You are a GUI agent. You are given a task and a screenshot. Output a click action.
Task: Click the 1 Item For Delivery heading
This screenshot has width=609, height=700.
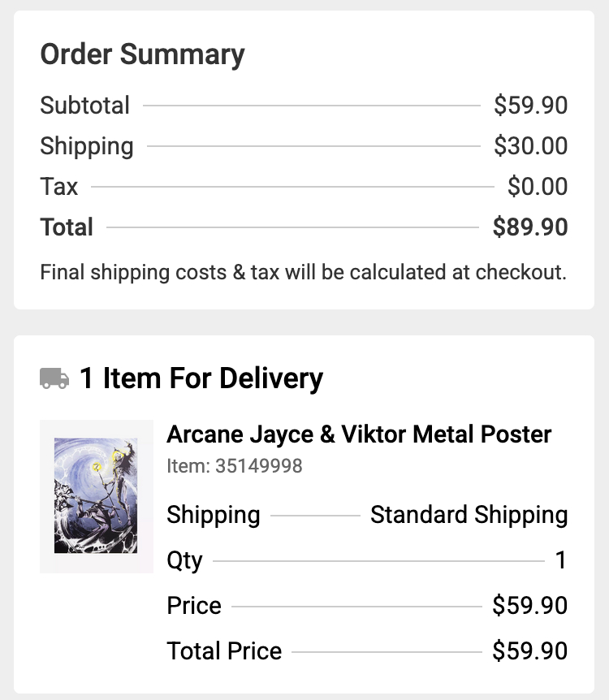coord(201,378)
